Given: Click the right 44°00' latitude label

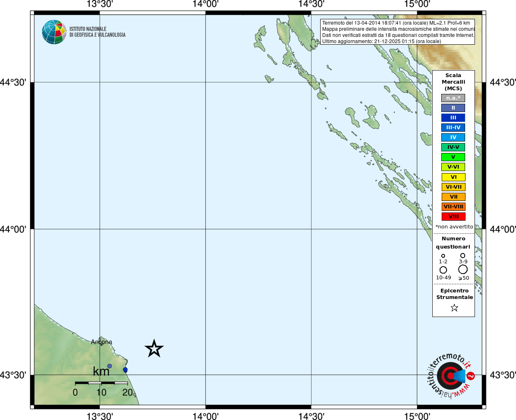Looking at the screenshot, I should click(503, 229).
